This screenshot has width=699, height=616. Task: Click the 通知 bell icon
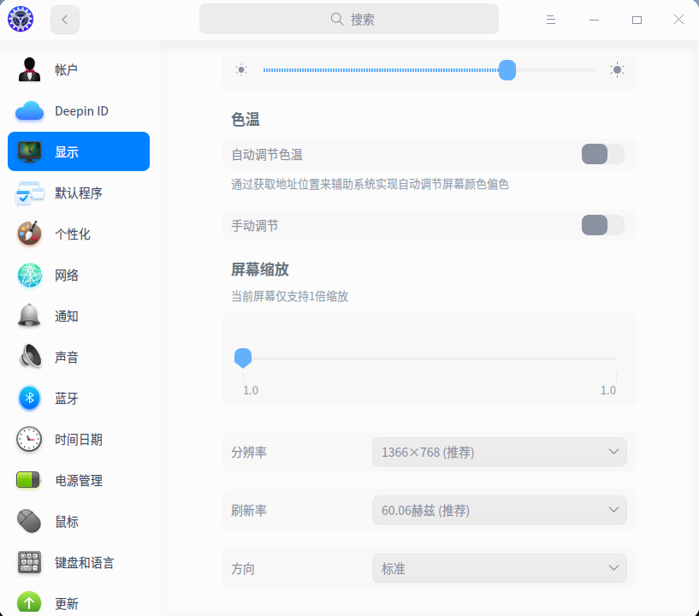point(29,316)
